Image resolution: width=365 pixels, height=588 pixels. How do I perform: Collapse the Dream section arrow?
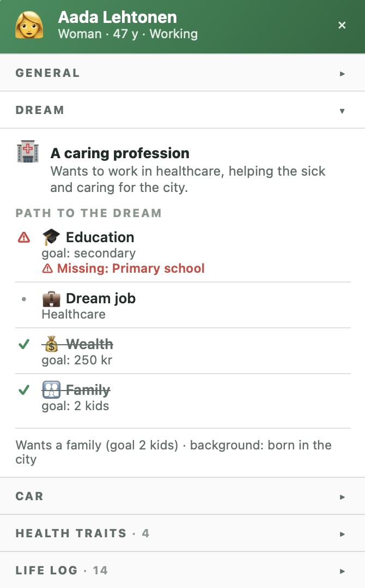pyautogui.click(x=342, y=111)
